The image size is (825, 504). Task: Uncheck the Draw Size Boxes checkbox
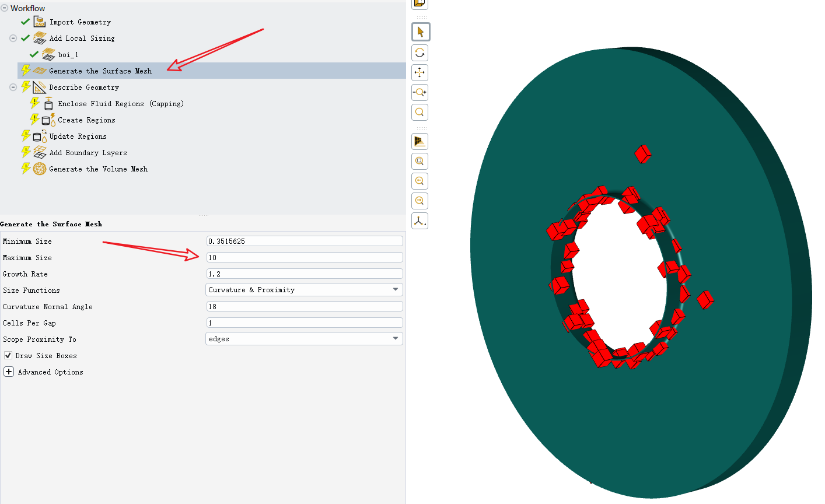(x=8, y=355)
